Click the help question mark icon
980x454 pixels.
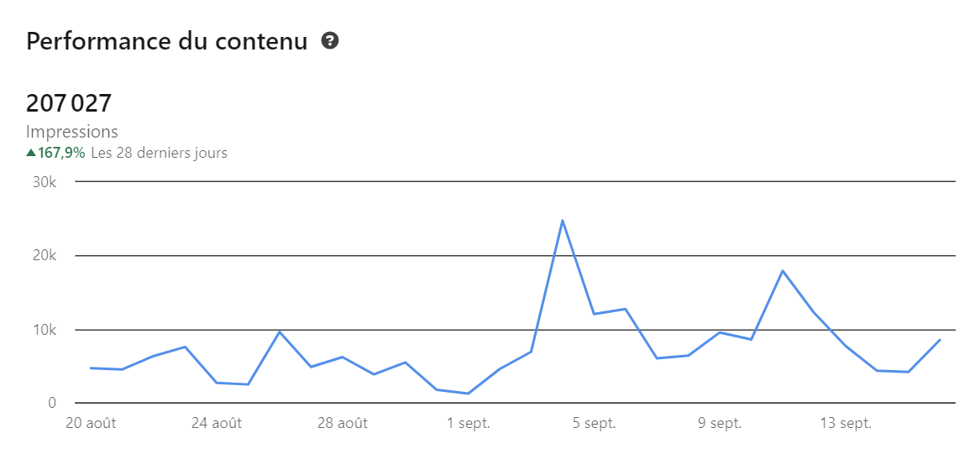329,41
